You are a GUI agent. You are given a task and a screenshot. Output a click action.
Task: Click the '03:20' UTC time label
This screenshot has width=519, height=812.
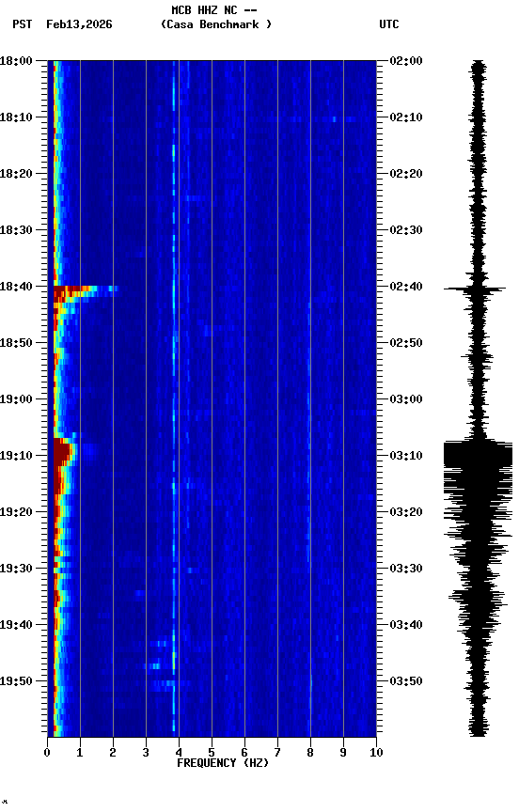pyautogui.click(x=406, y=513)
